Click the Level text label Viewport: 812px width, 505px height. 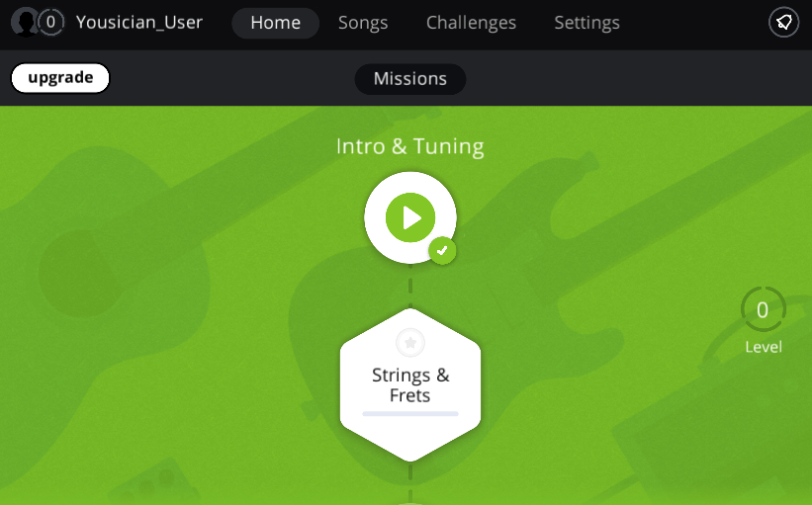(x=763, y=347)
